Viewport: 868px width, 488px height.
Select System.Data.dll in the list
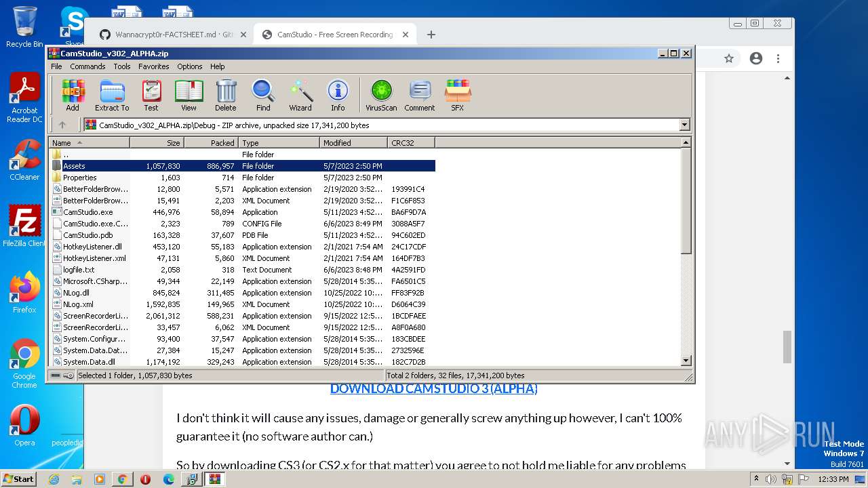[243, 362]
